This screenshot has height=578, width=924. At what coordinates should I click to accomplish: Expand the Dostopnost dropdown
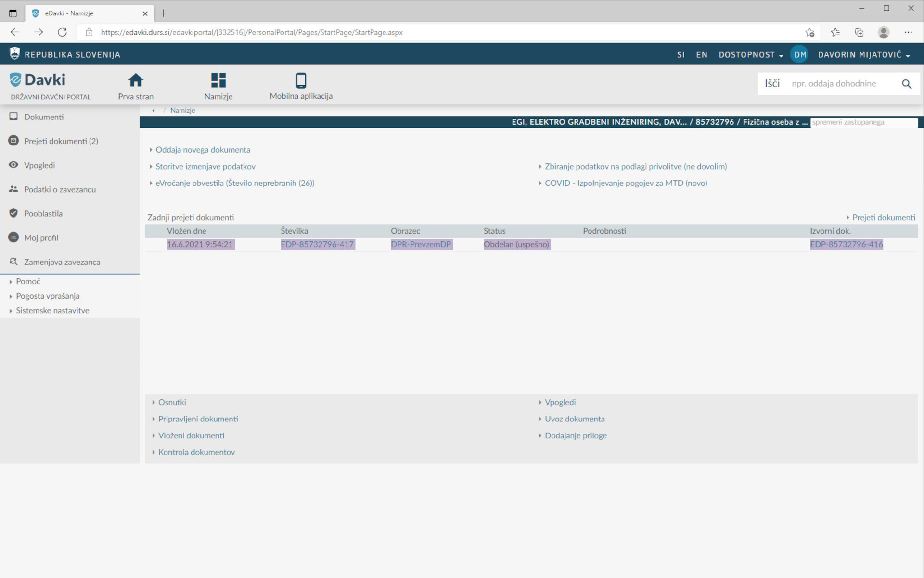[750, 55]
